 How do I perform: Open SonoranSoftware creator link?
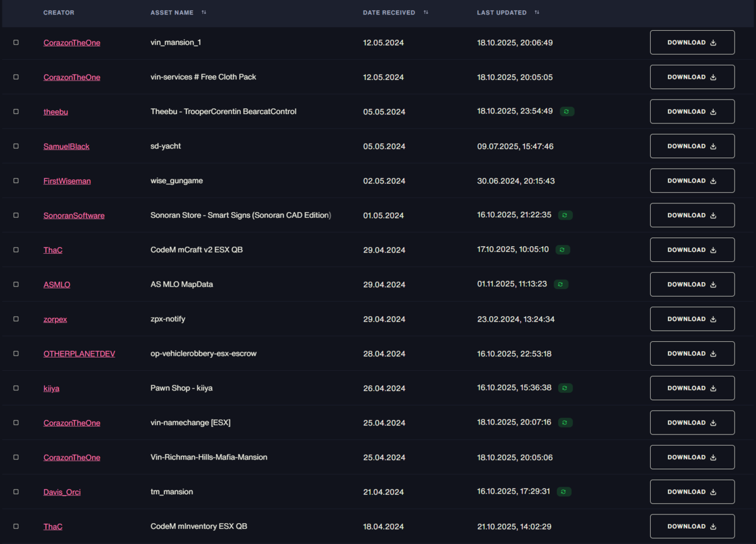[74, 215]
